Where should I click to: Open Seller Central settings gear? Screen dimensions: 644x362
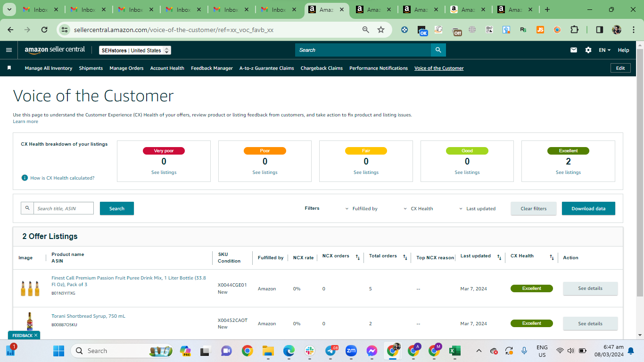point(588,50)
